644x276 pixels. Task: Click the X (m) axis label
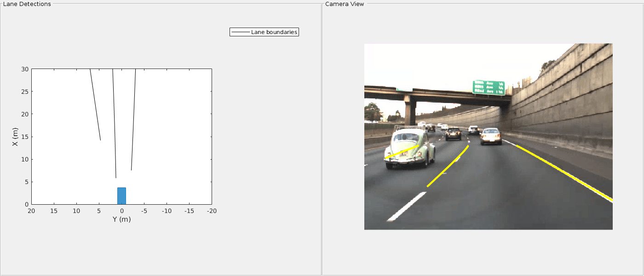15,137
